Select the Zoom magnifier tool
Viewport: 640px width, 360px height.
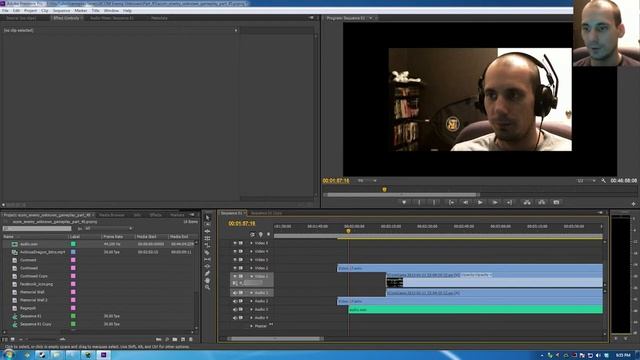[x=207, y=287]
